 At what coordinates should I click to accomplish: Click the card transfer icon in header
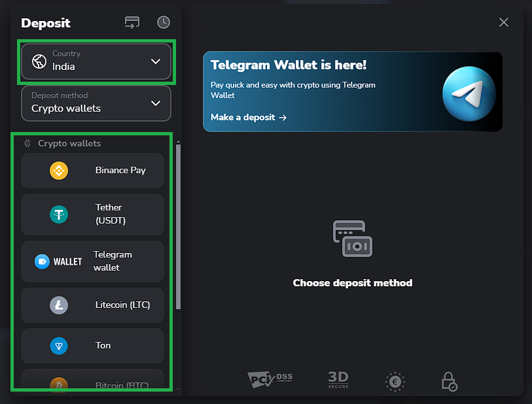(132, 23)
